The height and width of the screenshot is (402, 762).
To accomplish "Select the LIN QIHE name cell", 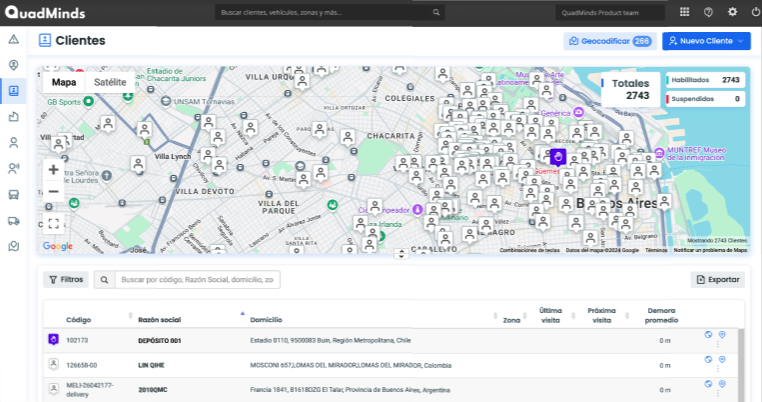I will pos(151,366).
